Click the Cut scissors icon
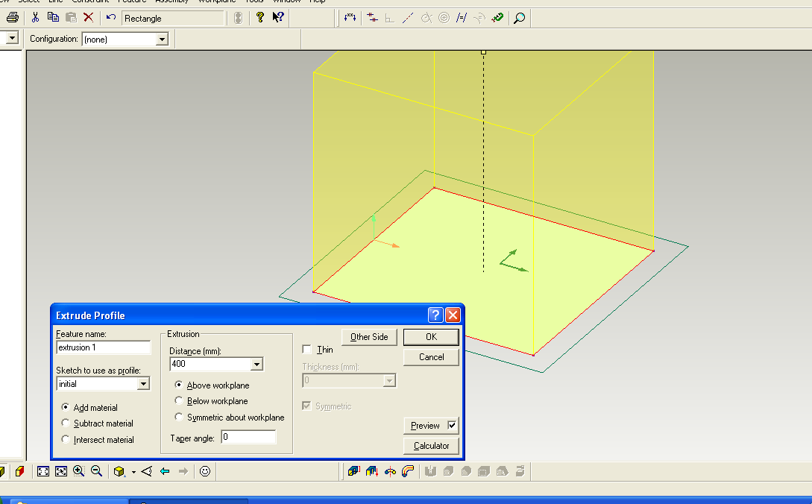 click(35, 18)
